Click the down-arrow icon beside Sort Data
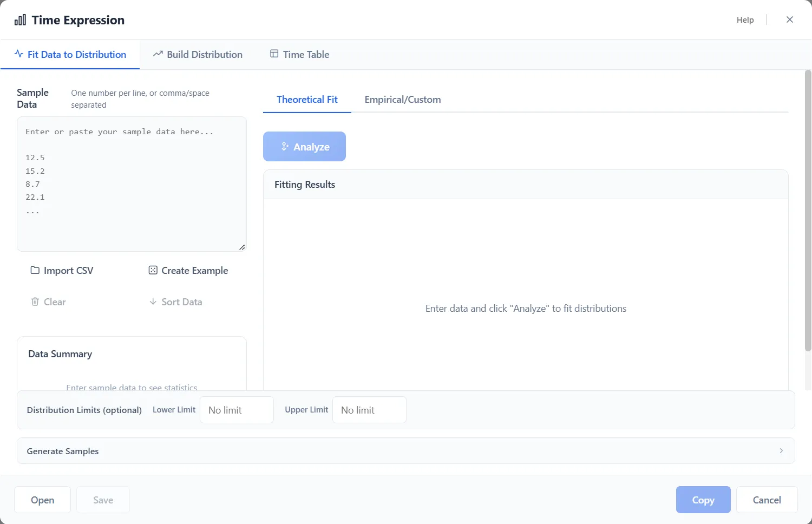The image size is (812, 524). 153,302
